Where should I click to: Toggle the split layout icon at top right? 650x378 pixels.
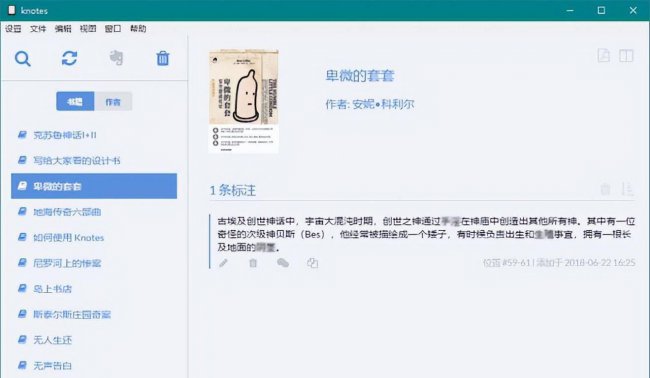click(626, 55)
